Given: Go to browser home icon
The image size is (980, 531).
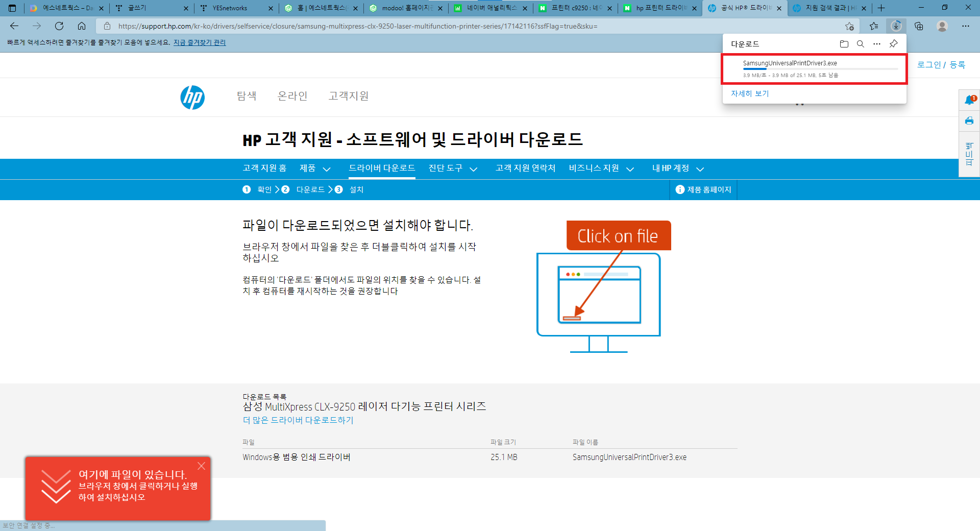Looking at the screenshot, I should [x=82, y=26].
